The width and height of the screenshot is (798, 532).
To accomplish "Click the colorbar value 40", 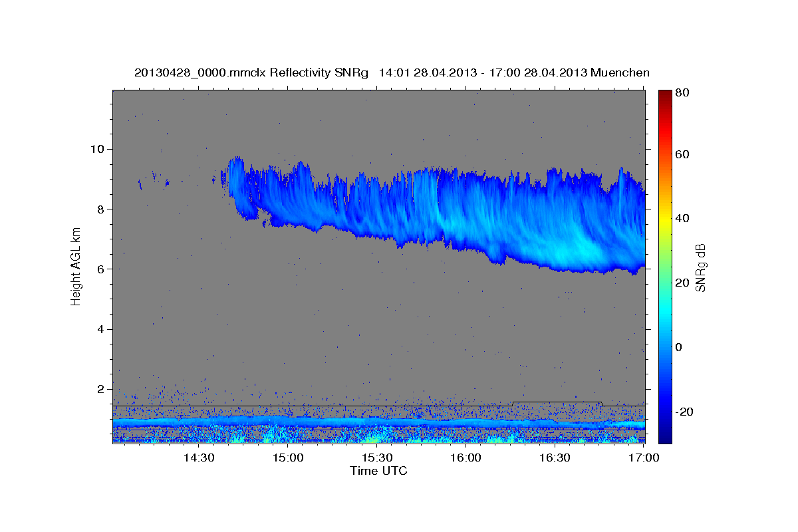I will (684, 218).
